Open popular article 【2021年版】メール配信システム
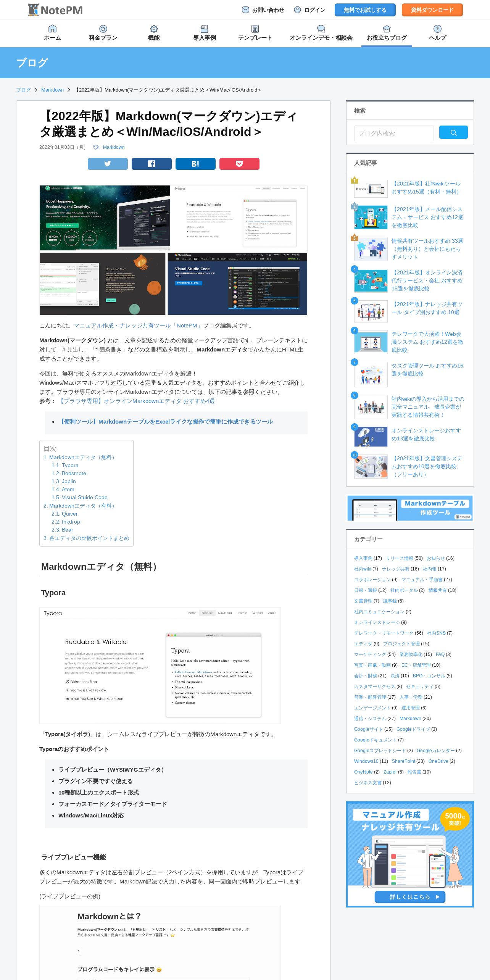This screenshot has width=490, height=980. (427, 217)
